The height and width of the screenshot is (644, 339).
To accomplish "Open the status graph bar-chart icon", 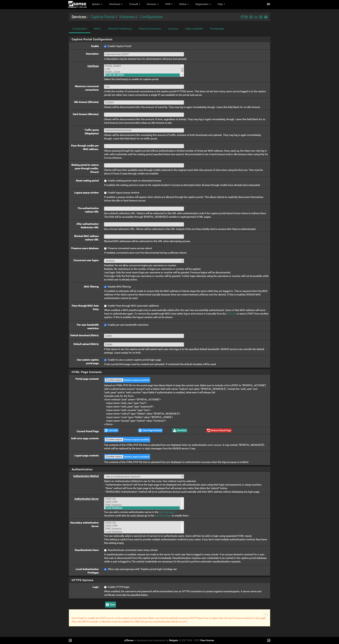I will pos(256,17).
